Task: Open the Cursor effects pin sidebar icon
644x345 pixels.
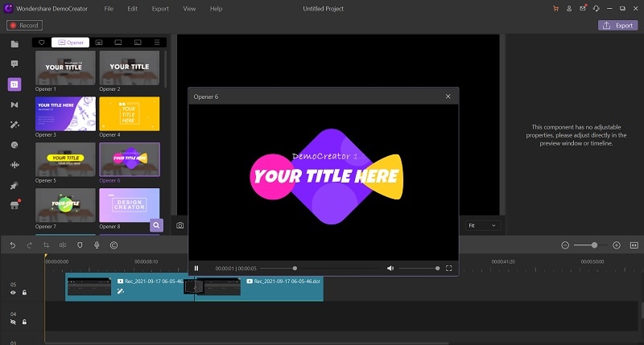Action: pos(14,186)
